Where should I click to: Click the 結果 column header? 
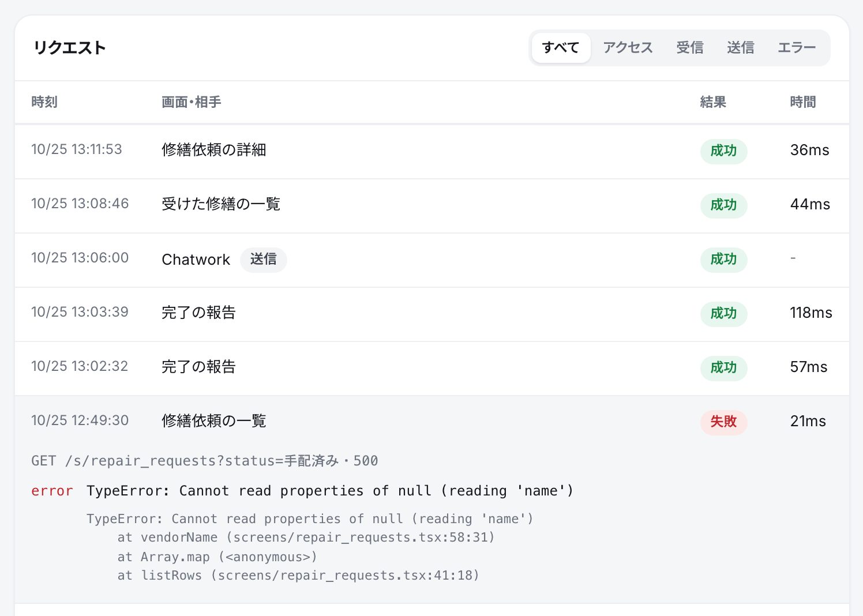tap(713, 102)
